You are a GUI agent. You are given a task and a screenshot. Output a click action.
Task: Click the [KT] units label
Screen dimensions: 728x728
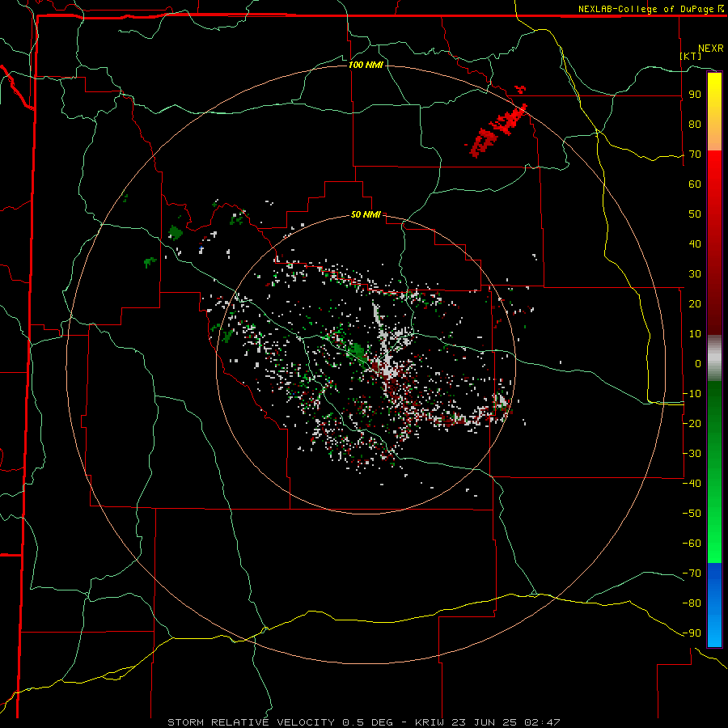[691, 56]
